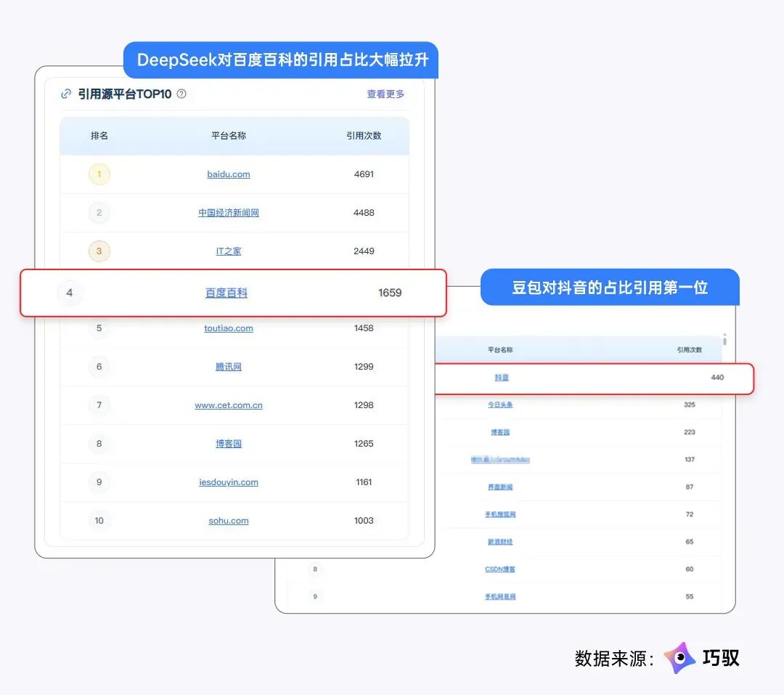Open the blurred link beside count 137
Screen dimensions: 784x695
click(x=500, y=459)
